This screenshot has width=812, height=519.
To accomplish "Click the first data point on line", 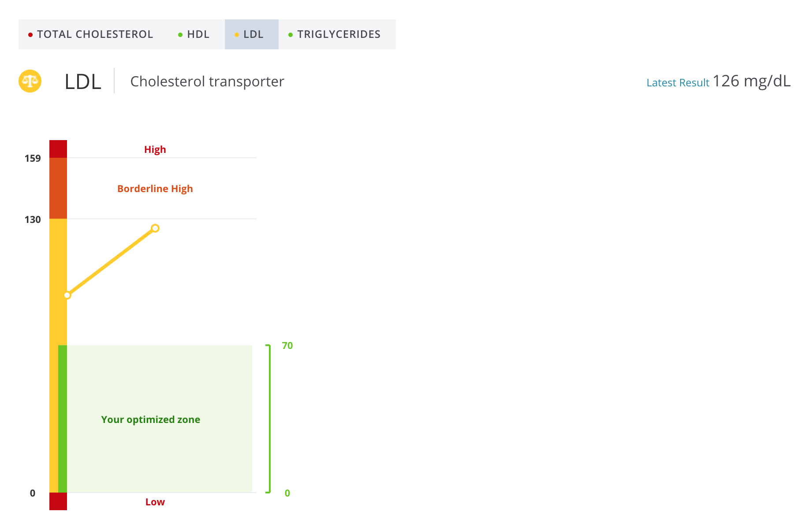I will [67, 295].
